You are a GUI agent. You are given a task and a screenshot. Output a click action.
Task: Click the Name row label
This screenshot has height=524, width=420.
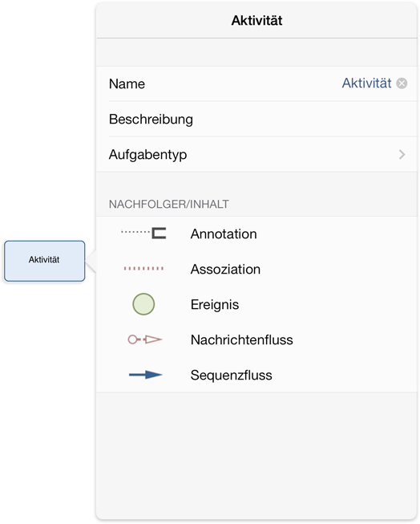127,84
